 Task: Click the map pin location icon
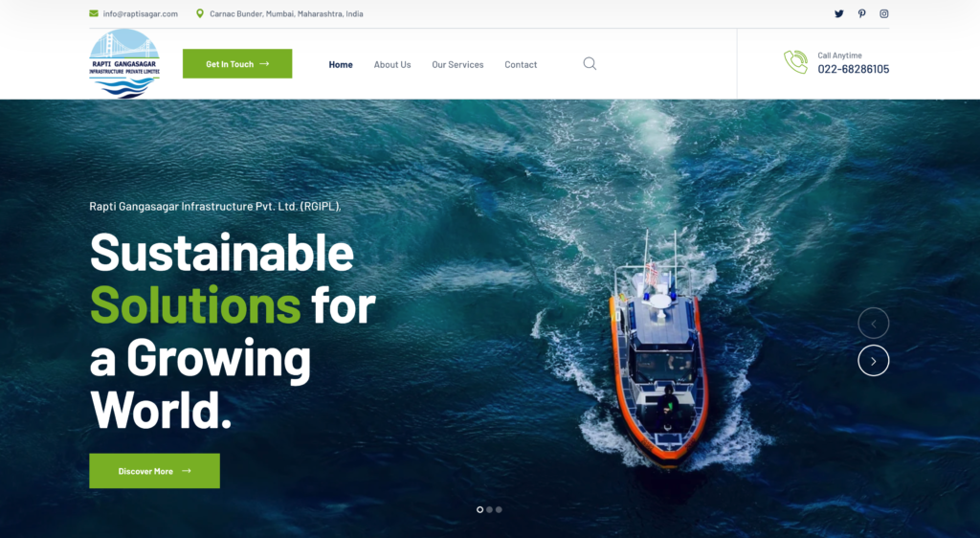pos(200,13)
